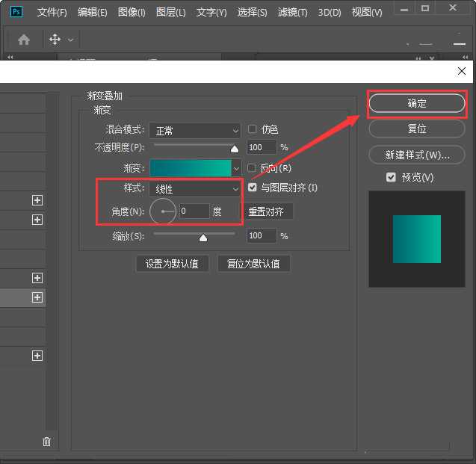Toggle the 反向(R) checkbox

(253, 168)
